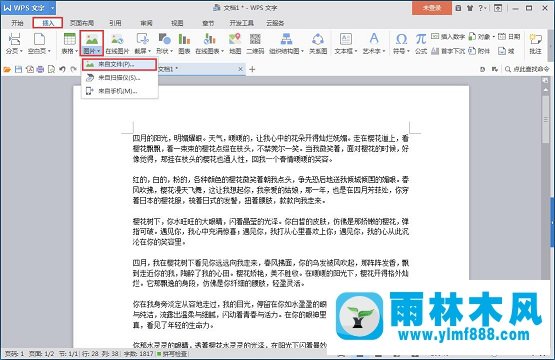555x360 pixels.
Task: Open the 在线图表 online chart dropdown
Action: pyautogui.click(x=210, y=44)
